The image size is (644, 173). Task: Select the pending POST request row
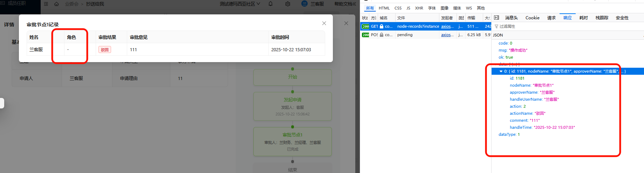coord(426,35)
